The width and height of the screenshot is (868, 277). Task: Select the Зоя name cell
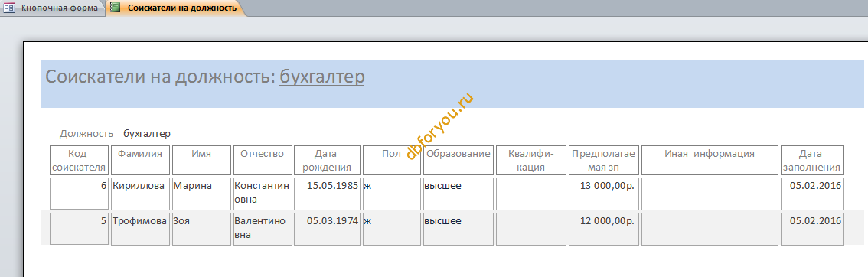pyautogui.click(x=201, y=229)
